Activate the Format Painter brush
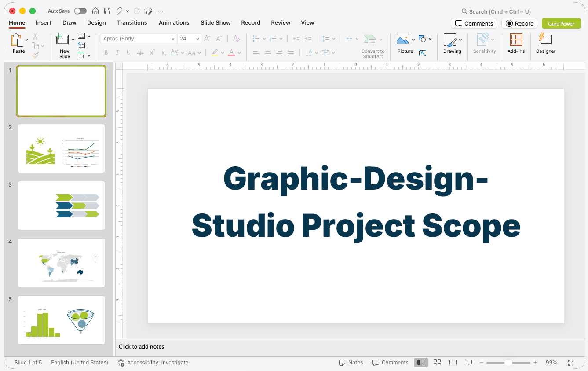The width and height of the screenshot is (588, 371). click(35, 55)
